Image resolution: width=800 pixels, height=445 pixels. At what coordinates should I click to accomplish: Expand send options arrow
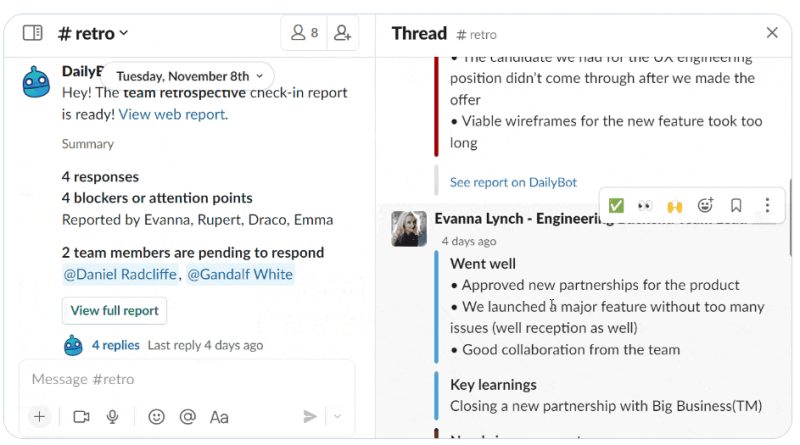pos(337,416)
